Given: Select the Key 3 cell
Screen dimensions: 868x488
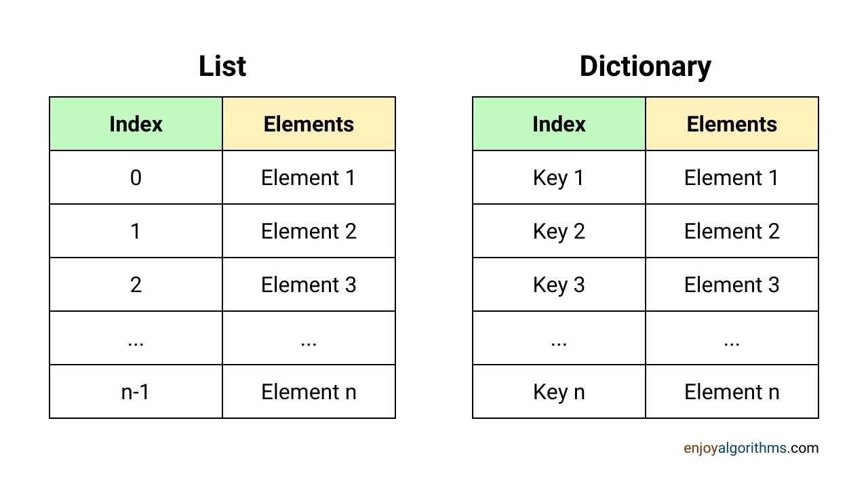Looking at the screenshot, I should (x=559, y=285).
